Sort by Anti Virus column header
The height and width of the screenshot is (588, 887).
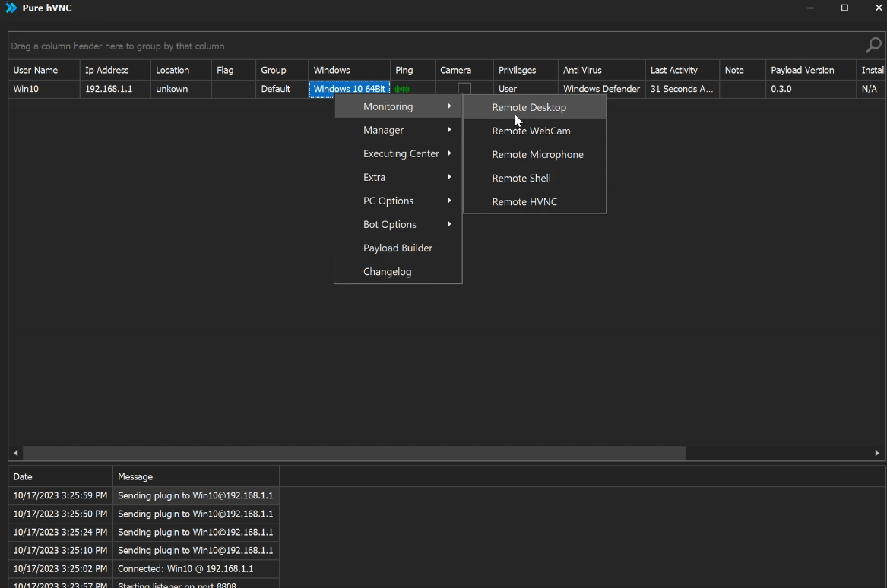[x=601, y=70]
